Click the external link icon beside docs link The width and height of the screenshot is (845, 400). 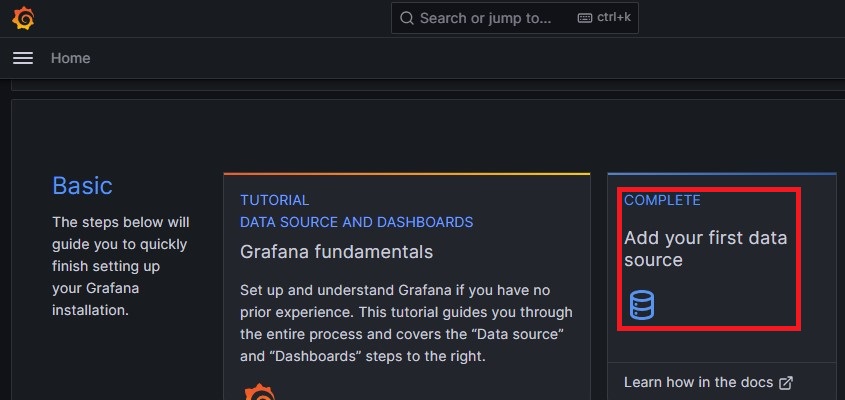coord(786,383)
